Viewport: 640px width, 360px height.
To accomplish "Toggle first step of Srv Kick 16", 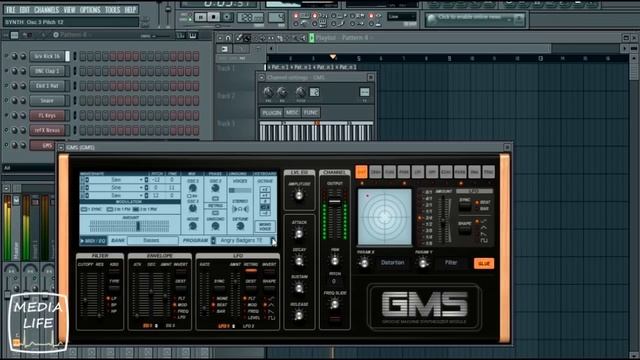I will pos(83,56).
